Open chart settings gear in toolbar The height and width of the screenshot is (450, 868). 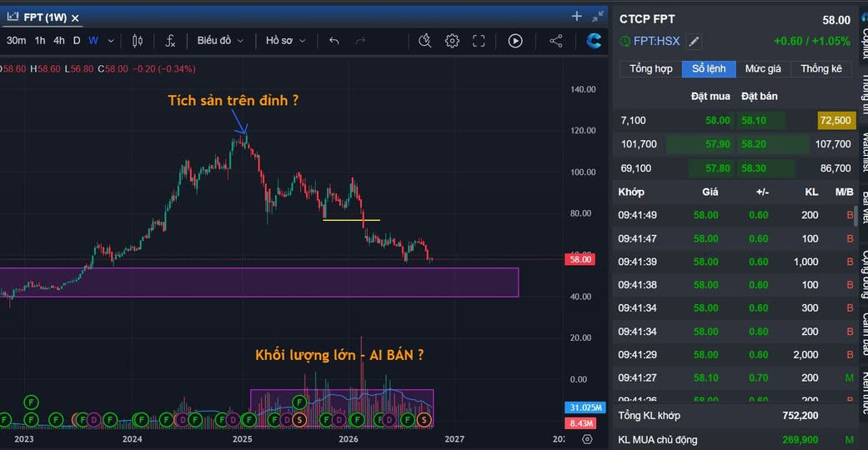coord(452,41)
